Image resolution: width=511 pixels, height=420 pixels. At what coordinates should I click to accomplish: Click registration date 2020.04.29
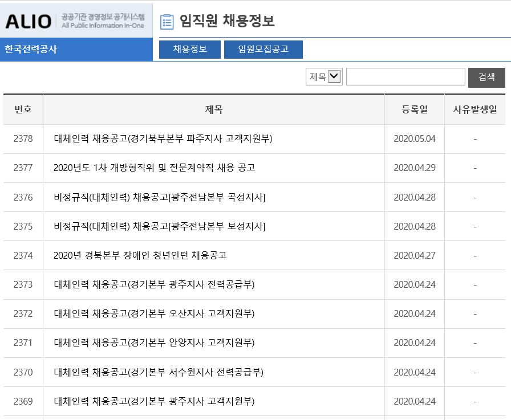(x=415, y=168)
